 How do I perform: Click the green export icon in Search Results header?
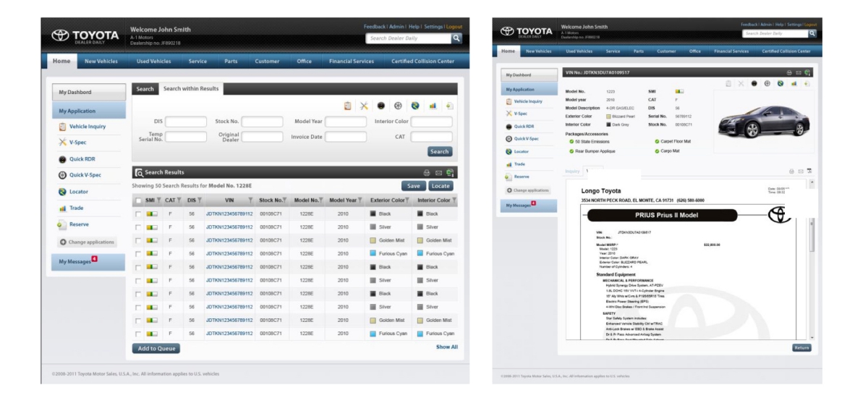click(450, 173)
